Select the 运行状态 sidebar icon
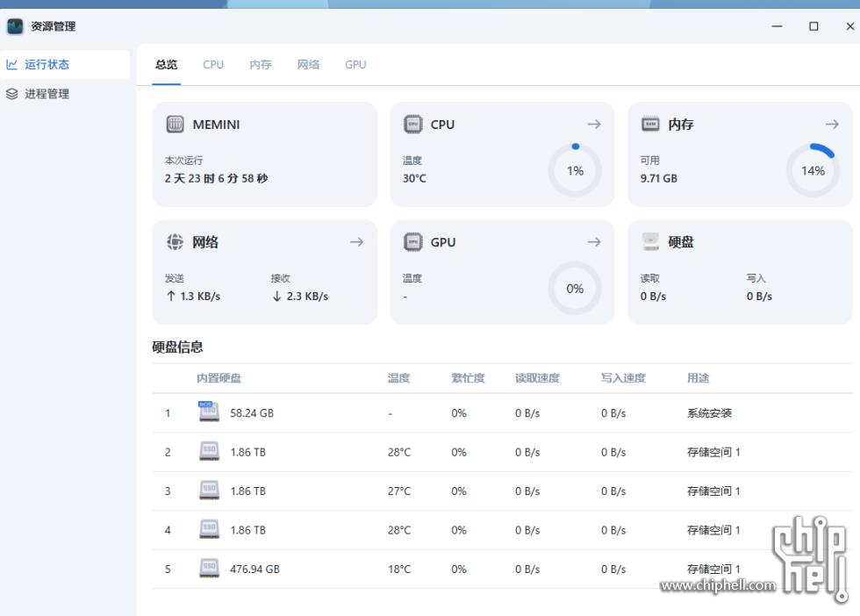Image resolution: width=860 pixels, height=616 pixels. pos(12,64)
